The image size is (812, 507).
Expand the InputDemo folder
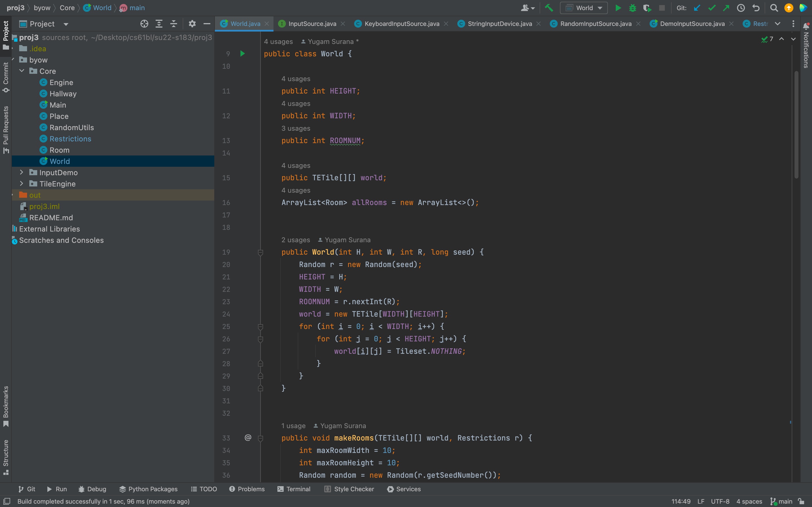[21, 172]
